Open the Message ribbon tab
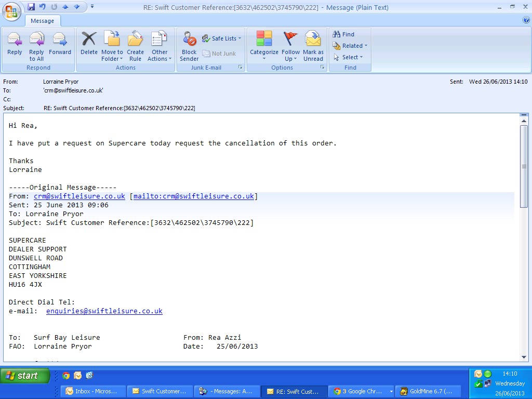532x399 pixels. pos(43,21)
